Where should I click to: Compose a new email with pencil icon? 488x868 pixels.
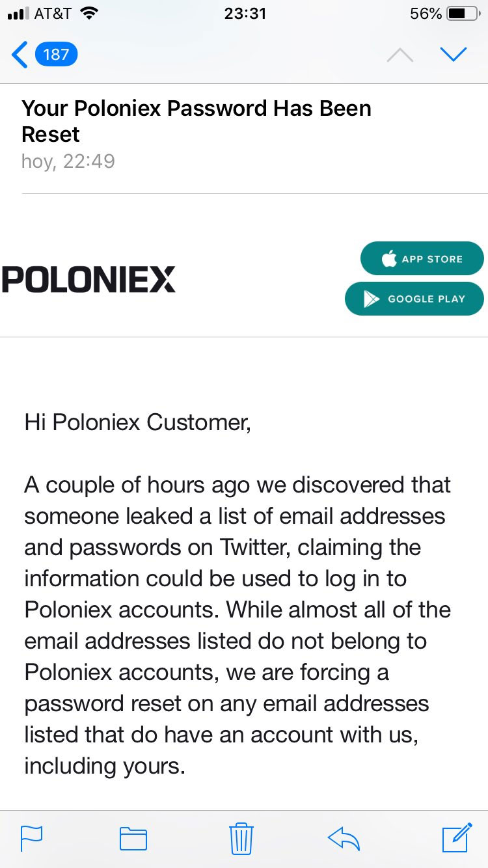pos(457,837)
